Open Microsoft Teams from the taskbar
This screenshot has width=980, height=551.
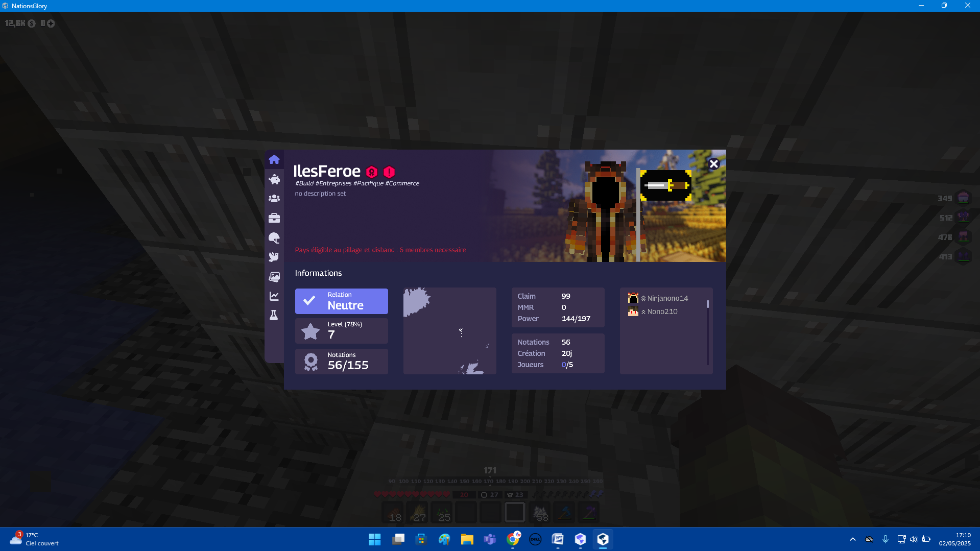pos(490,539)
